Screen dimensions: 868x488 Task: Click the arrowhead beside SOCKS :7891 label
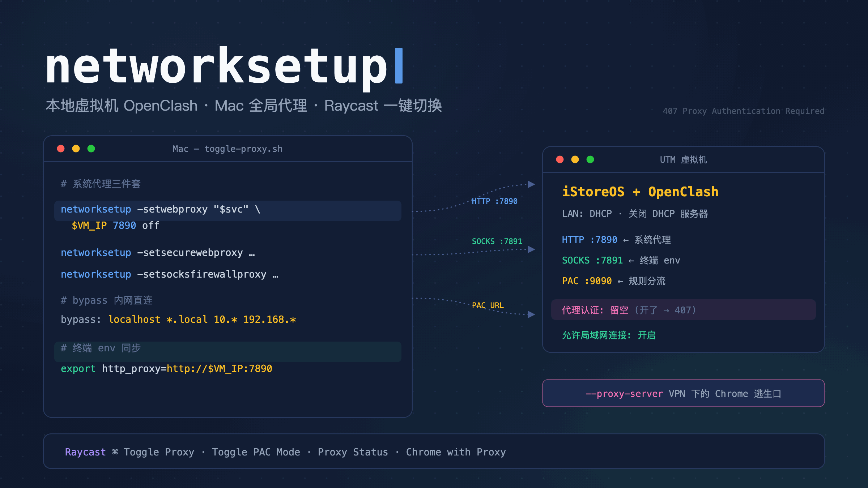click(x=531, y=249)
